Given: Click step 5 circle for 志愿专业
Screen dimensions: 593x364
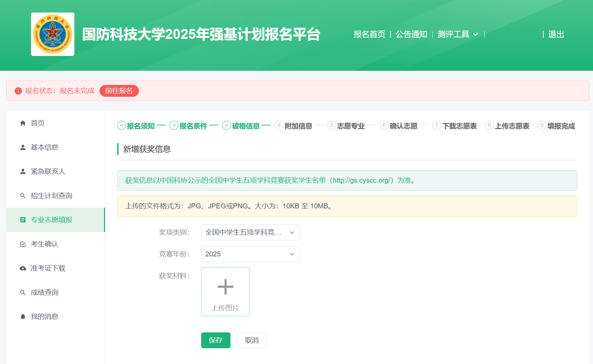Looking at the screenshot, I should tap(332, 125).
